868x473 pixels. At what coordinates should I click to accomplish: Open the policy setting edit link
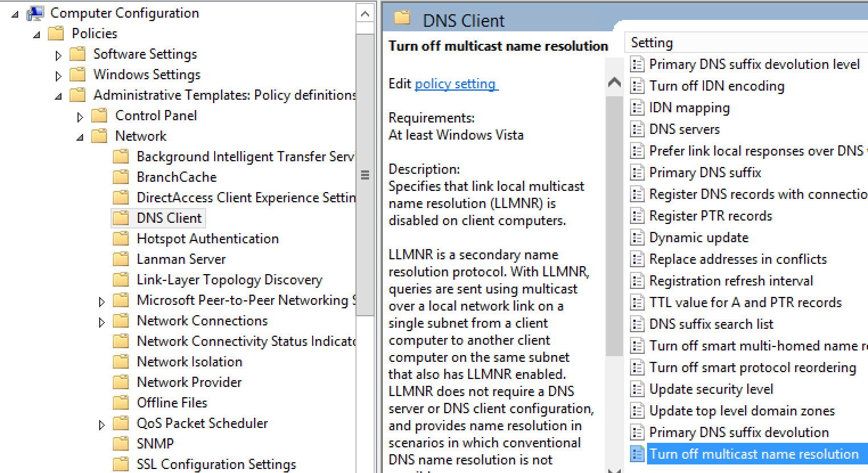point(455,84)
